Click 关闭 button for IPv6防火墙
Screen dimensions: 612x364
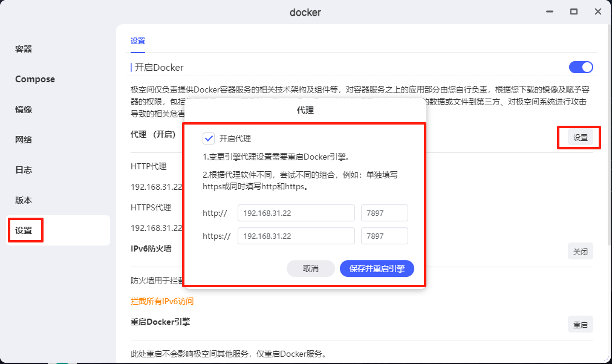click(x=580, y=252)
